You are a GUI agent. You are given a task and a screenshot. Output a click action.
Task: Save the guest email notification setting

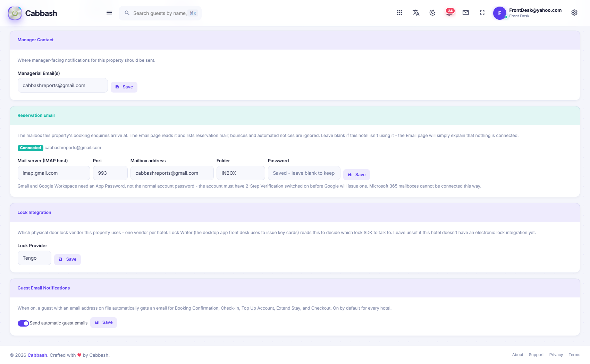point(103,322)
